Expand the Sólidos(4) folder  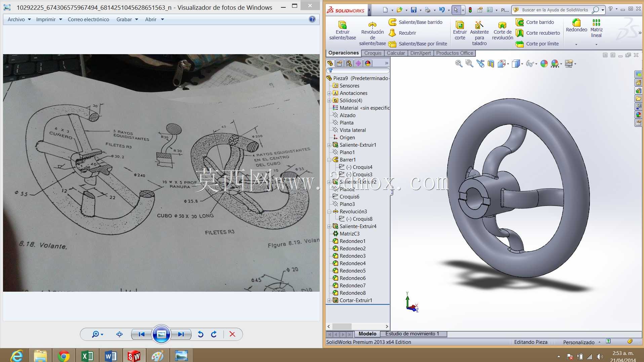329,101
